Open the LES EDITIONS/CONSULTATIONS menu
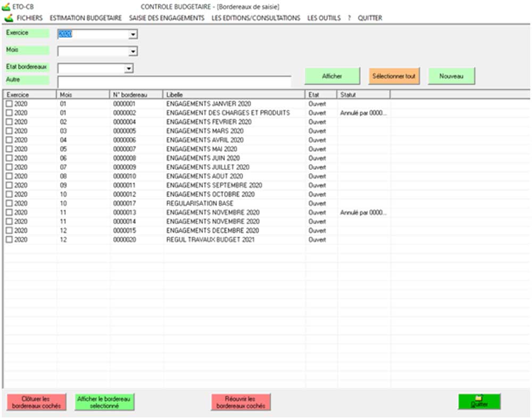532x419 pixels. pos(255,18)
